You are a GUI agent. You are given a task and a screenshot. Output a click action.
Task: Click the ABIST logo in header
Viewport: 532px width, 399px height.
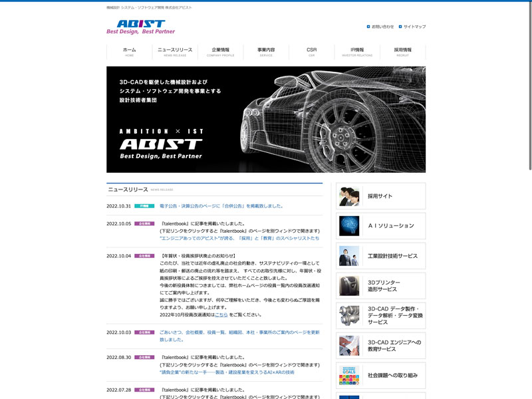[x=140, y=27]
